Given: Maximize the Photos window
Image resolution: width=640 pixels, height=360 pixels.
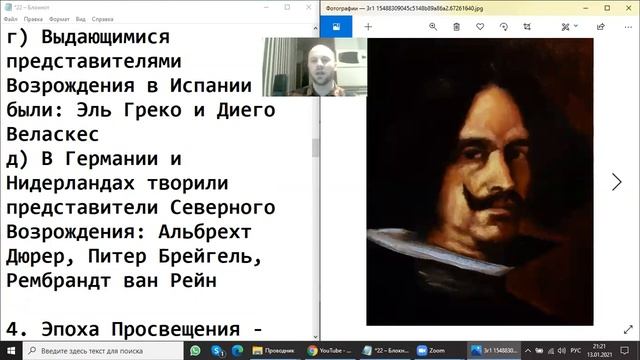Looking at the screenshot, I should tap(607, 8).
